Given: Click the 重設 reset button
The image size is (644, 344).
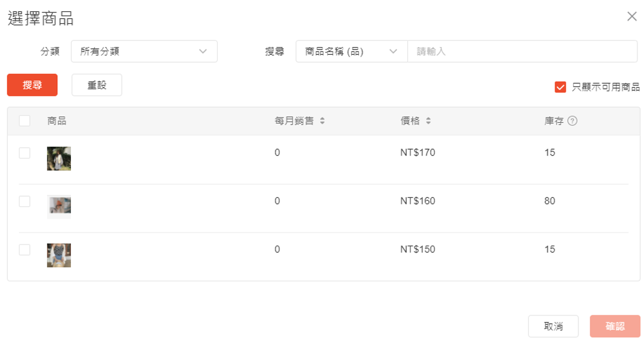Looking at the screenshot, I should 97,85.
